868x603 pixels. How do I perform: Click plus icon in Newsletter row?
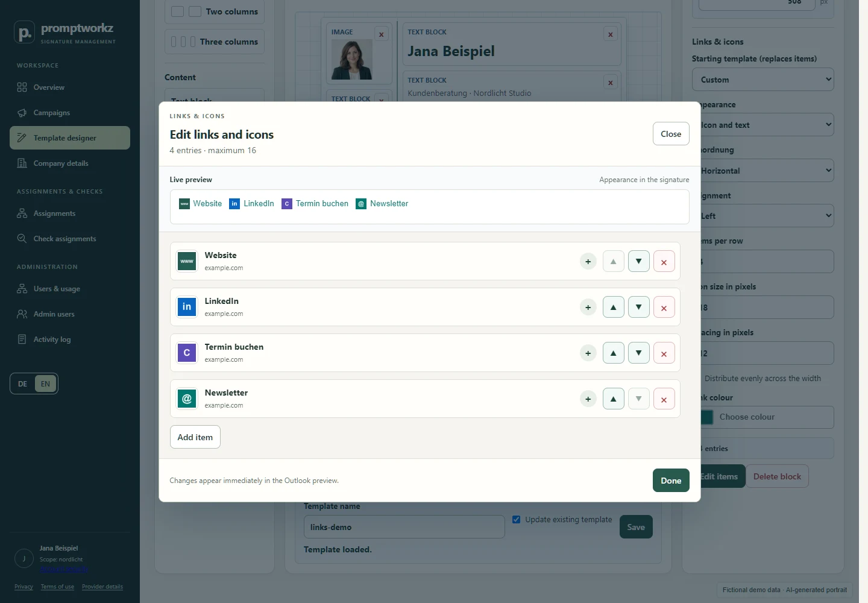click(588, 399)
